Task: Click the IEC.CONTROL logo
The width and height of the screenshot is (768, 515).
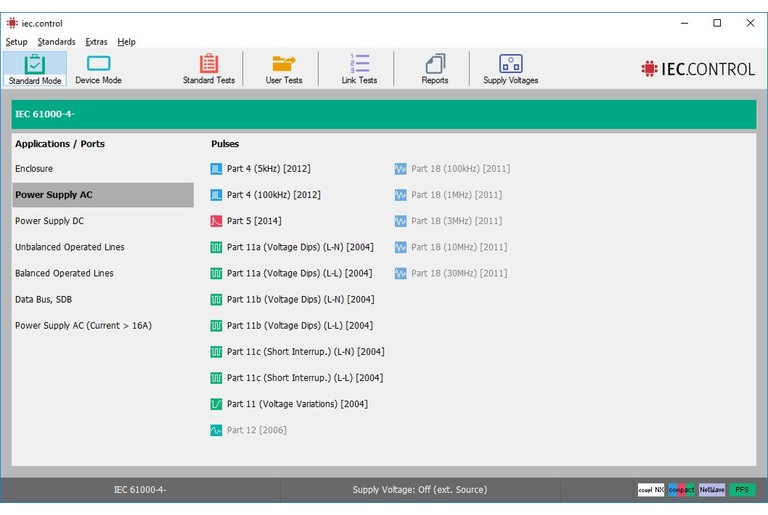Action: tap(697, 69)
